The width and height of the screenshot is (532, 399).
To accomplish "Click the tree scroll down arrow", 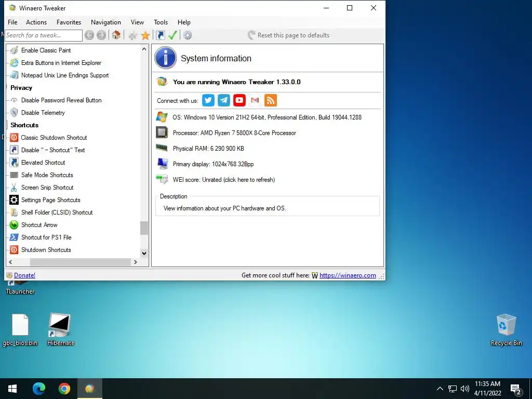I will coord(144,253).
